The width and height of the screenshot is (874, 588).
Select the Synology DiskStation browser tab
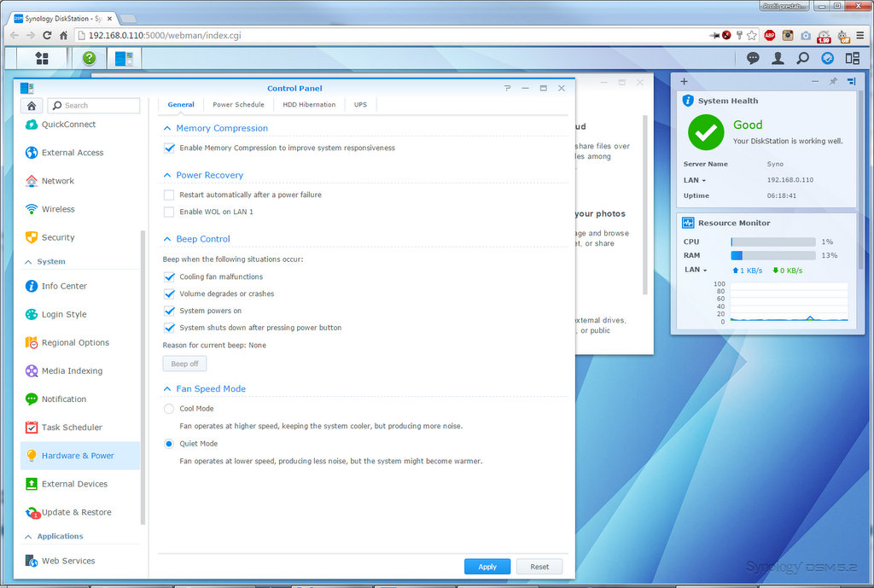click(x=63, y=19)
